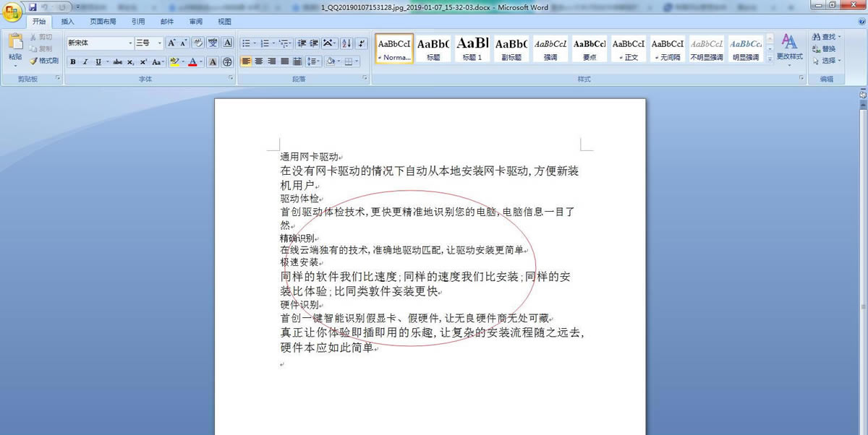Switch to the 插入 ribbon tab

(x=67, y=22)
